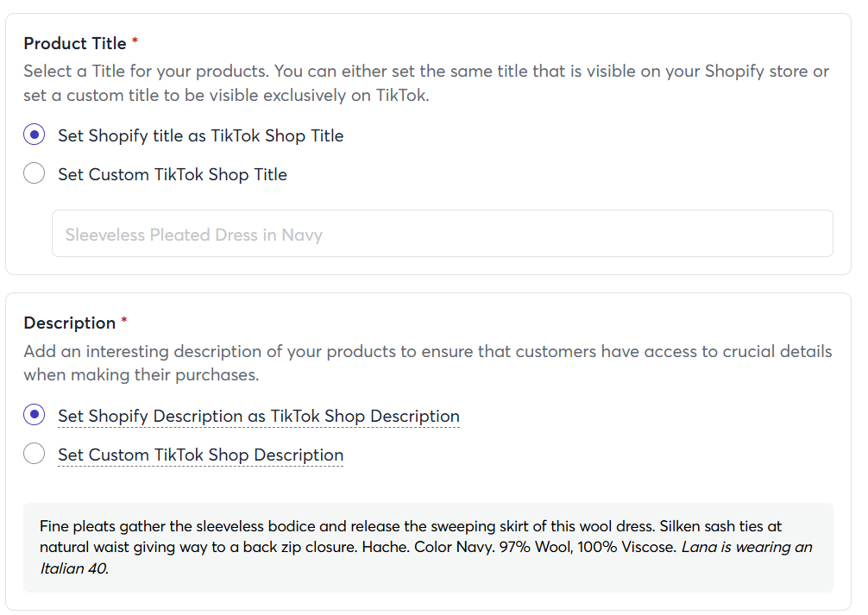
Task: Click the "Product Title" section heading
Action: click(x=75, y=43)
